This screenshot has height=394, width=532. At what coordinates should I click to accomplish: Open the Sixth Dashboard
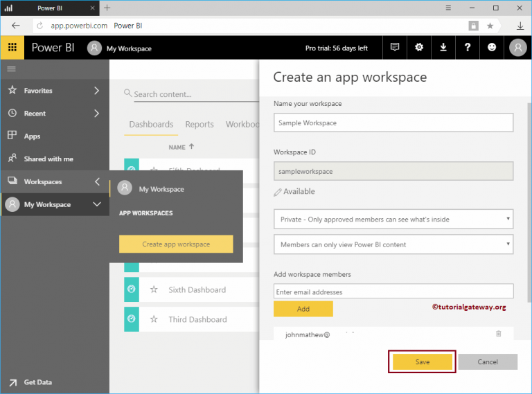tap(197, 290)
